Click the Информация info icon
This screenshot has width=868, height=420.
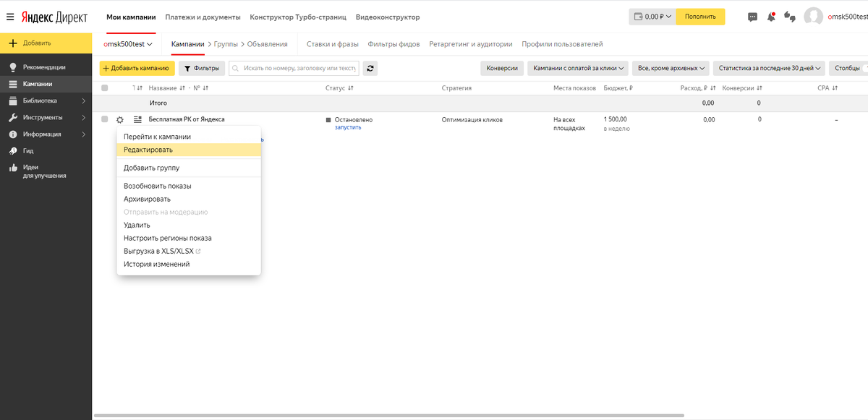(12, 134)
